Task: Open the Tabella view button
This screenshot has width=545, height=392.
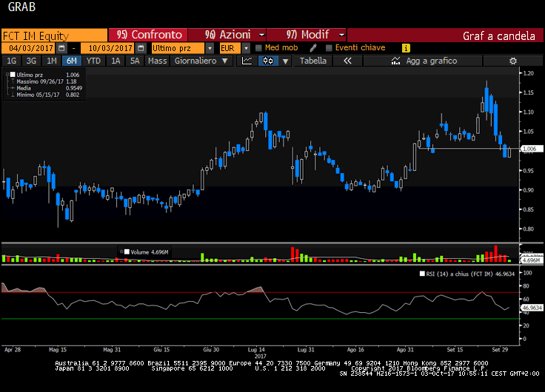Action: (312, 61)
